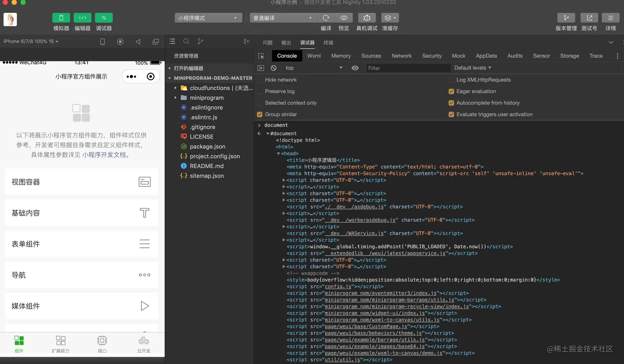Switch to the 扩展能力 bottom tab
The image size is (624, 364).
pyautogui.click(x=61, y=344)
